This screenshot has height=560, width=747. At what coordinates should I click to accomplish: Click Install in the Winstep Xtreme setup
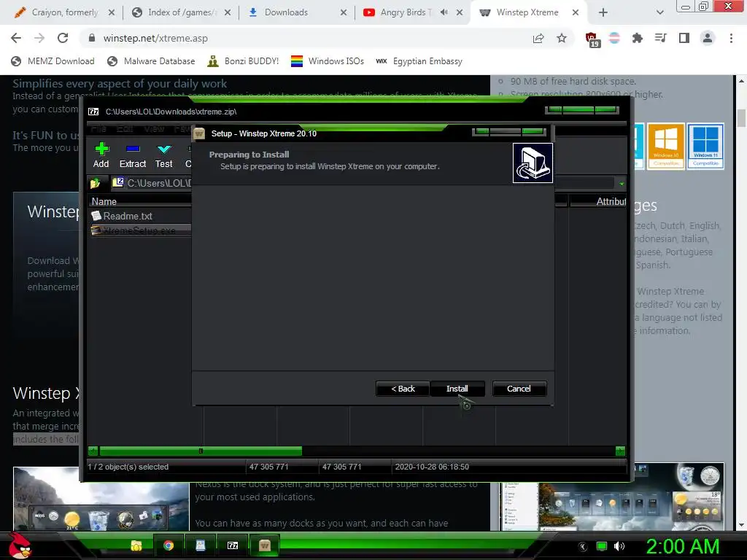pyautogui.click(x=457, y=389)
